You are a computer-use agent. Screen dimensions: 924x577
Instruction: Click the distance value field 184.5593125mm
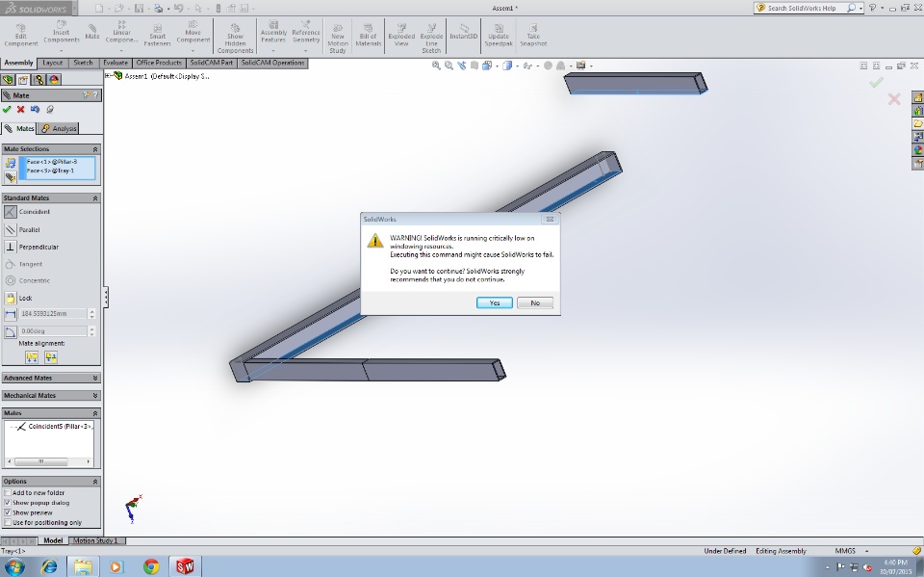pyautogui.click(x=53, y=314)
